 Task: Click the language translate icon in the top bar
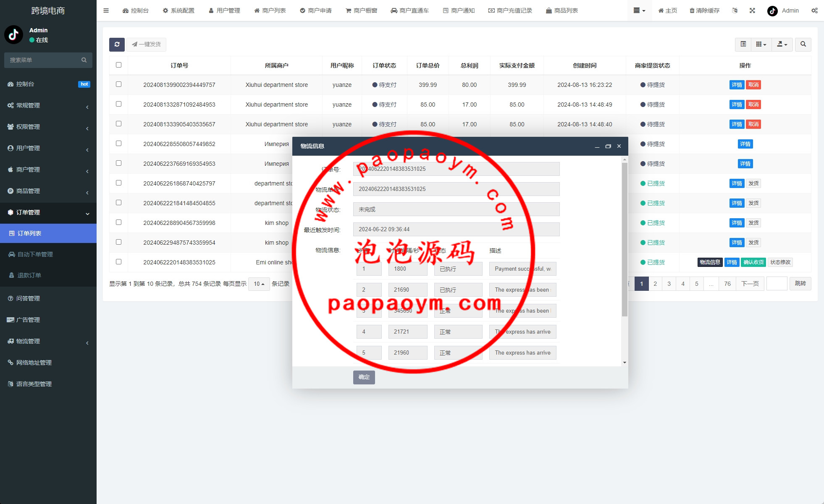[x=735, y=10]
